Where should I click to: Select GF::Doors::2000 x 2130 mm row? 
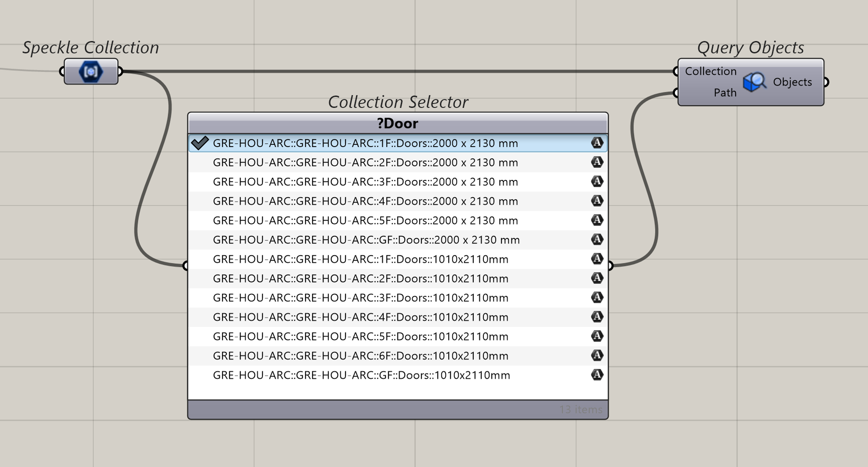pos(398,240)
